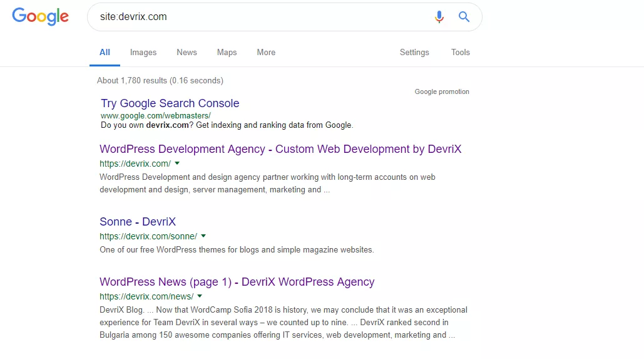Open the Settings menu
Image resolution: width=644 pixels, height=359 pixels.
(x=414, y=52)
